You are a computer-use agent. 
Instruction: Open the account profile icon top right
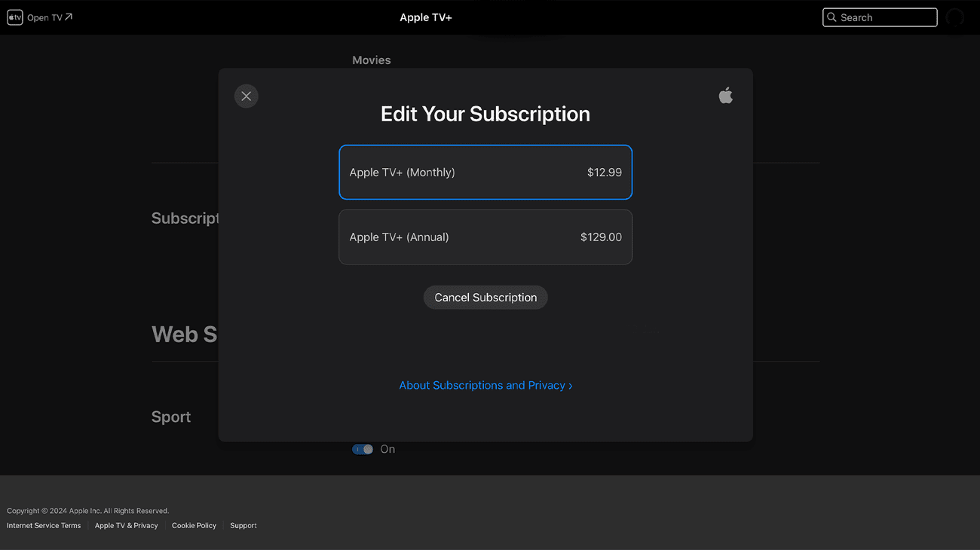[x=955, y=17]
